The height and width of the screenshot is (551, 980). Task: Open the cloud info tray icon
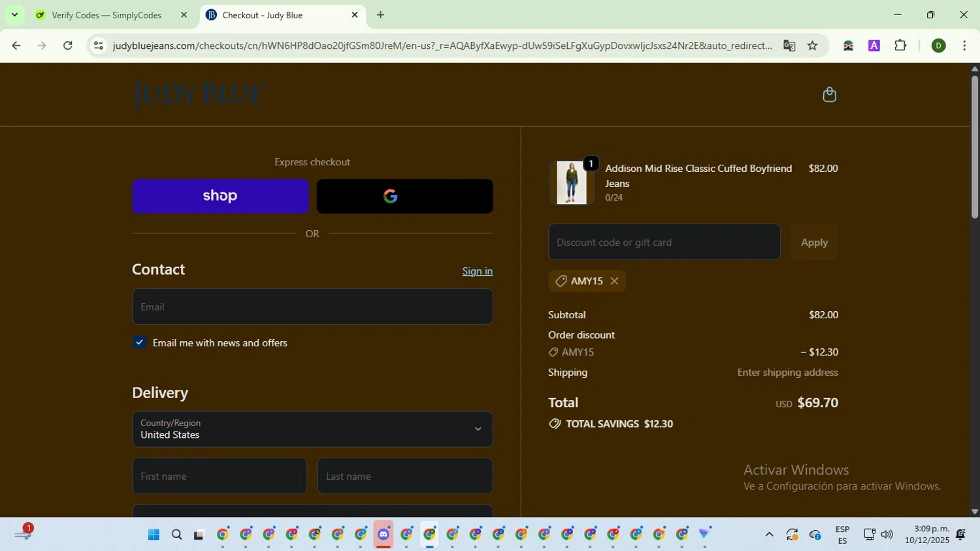click(x=815, y=535)
